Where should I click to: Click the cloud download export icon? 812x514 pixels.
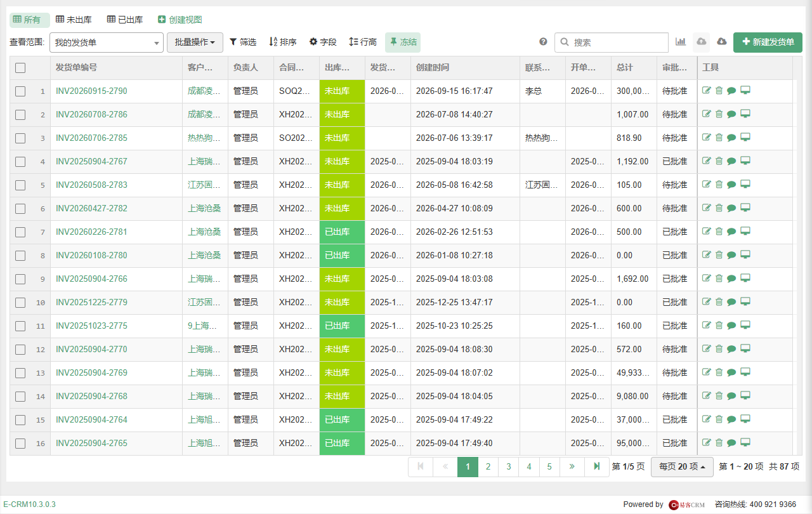[x=721, y=42]
